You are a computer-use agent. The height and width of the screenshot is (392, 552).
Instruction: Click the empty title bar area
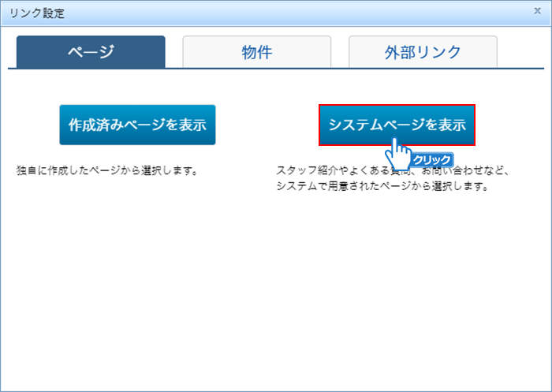pyautogui.click(x=300, y=13)
